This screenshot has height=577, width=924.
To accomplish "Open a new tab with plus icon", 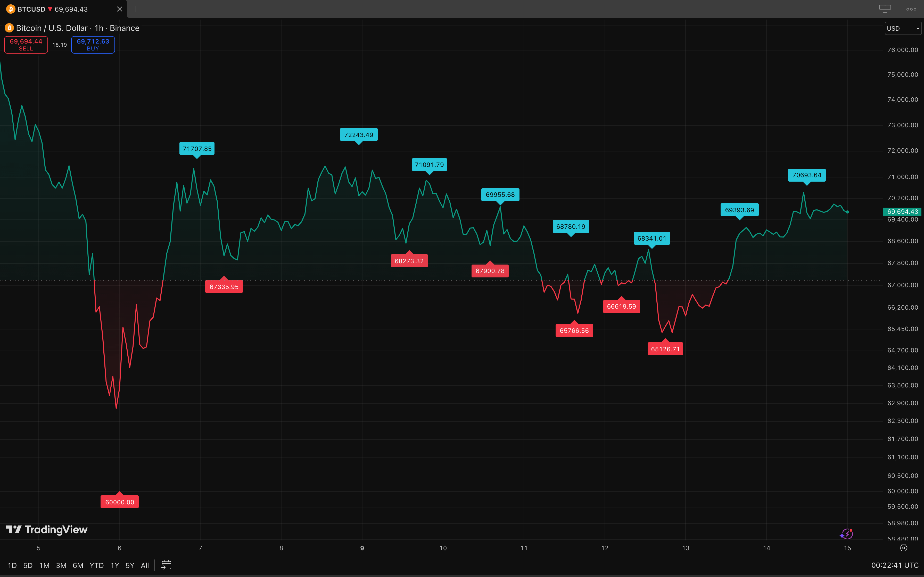I will (136, 9).
